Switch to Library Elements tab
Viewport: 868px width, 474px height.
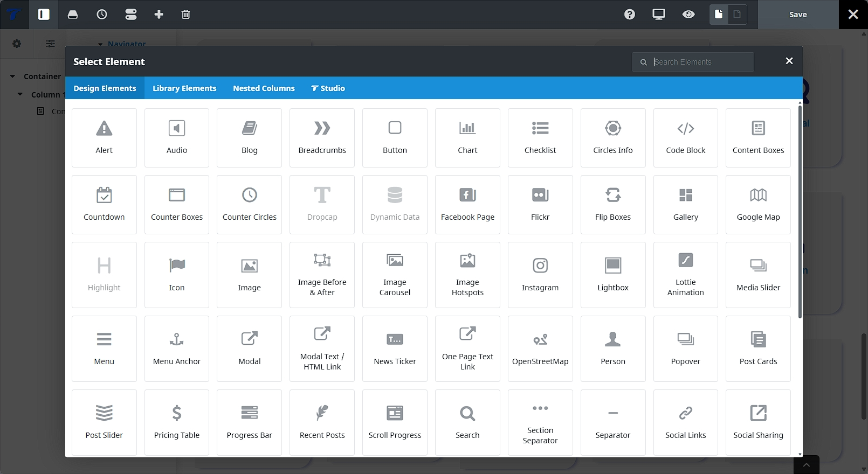pos(184,88)
